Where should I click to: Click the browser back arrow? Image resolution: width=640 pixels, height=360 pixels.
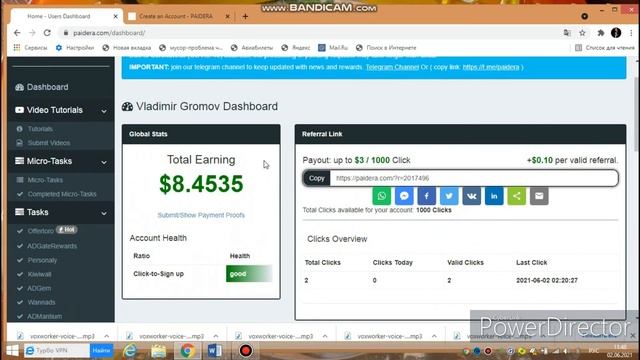[x=17, y=33]
